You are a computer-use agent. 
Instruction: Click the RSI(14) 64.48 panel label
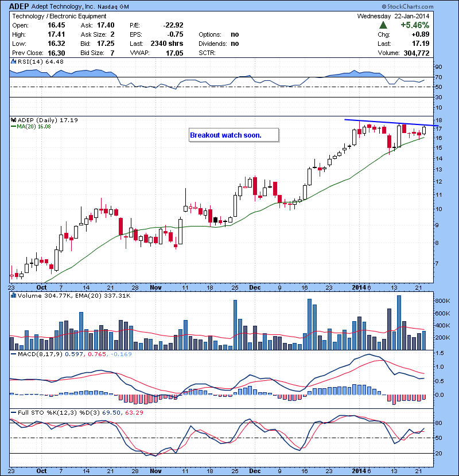[x=41, y=61]
